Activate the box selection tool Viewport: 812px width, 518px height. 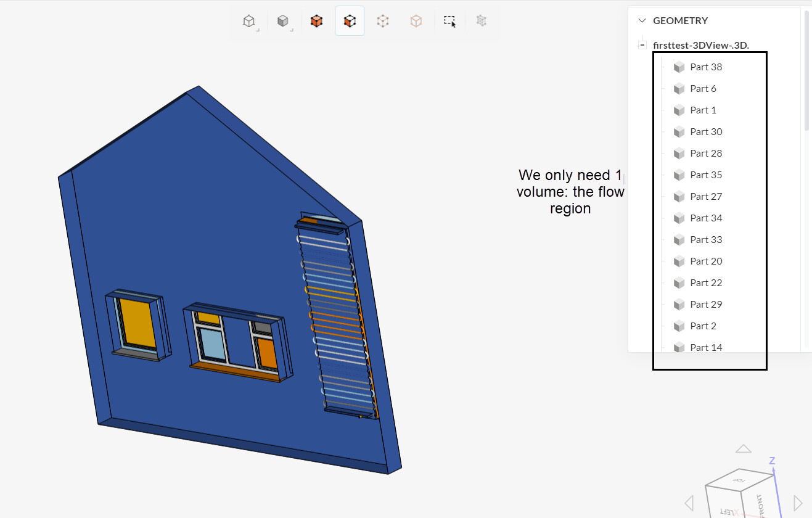tap(449, 20)
